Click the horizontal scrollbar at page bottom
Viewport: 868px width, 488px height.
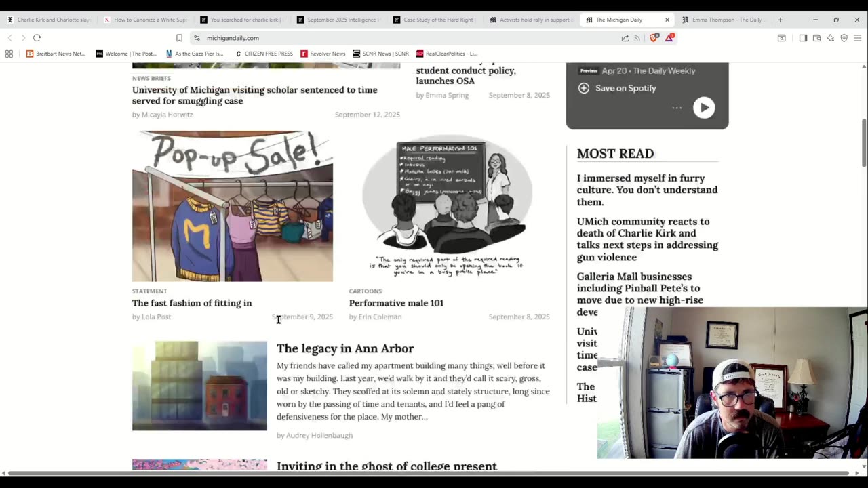pos(429,473)
